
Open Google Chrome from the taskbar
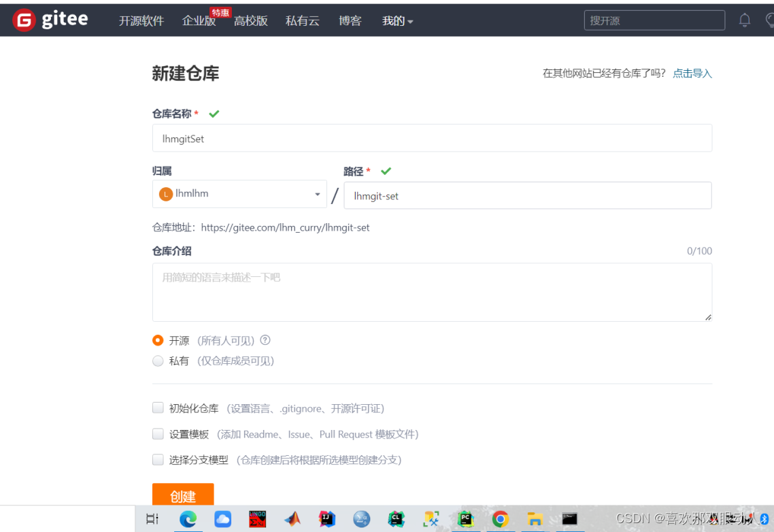(500, 519)
